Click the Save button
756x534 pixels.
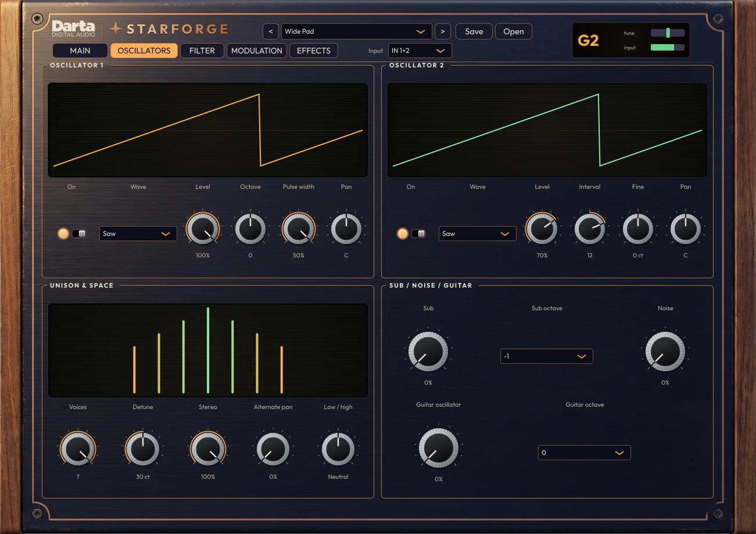click(474, 31)
